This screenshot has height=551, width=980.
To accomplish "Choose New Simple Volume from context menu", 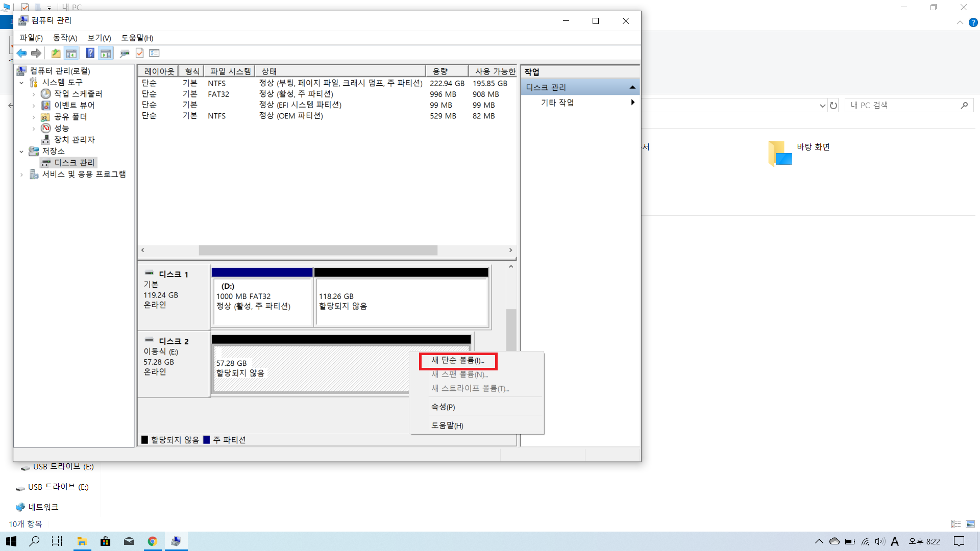I will 457,361.
